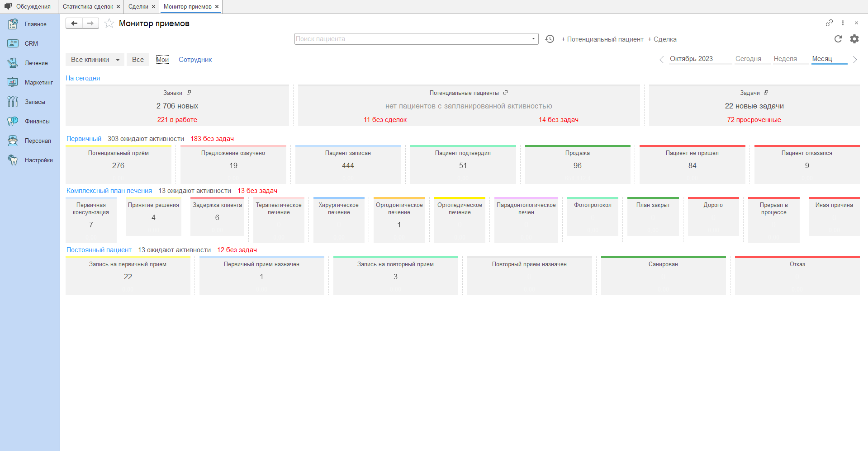
Task: Click the history clock icon
Action: 550,39
